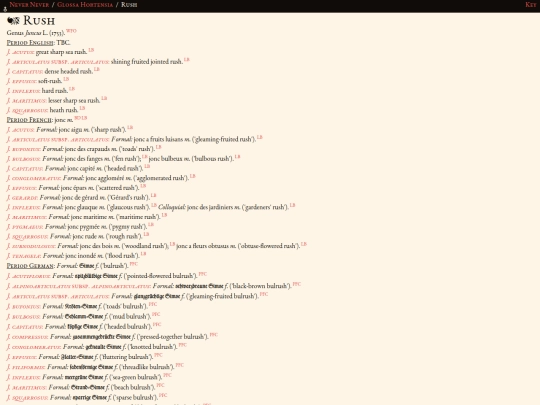Open LB citation after 'heath rush'
This screenshot has width=540, height=405.
82,108
